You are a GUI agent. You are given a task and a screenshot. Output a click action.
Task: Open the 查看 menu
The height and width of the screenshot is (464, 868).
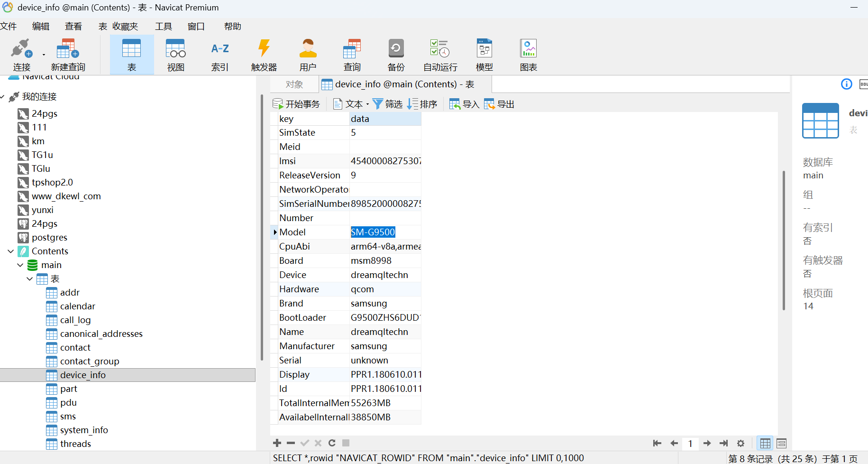pyautogui.click(x=73, y=27)
